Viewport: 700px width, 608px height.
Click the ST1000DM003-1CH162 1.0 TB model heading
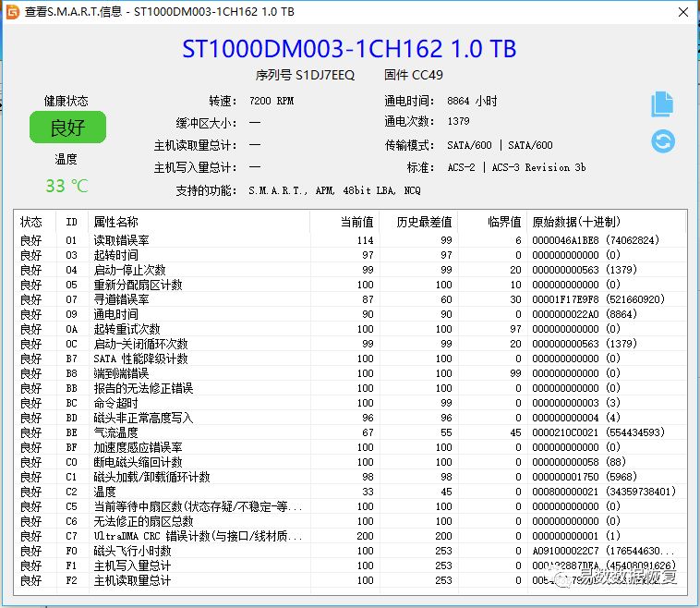click(x=349, y=48)
